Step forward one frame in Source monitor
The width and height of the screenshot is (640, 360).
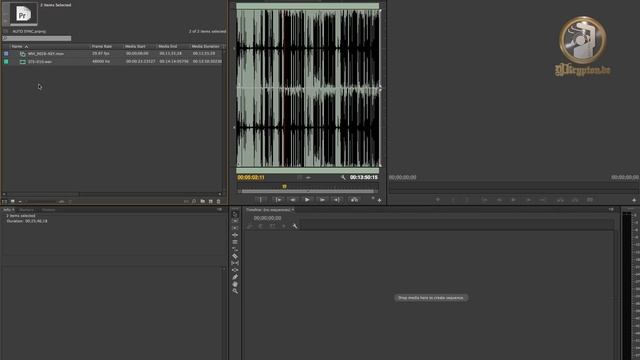tap(322, 200)
